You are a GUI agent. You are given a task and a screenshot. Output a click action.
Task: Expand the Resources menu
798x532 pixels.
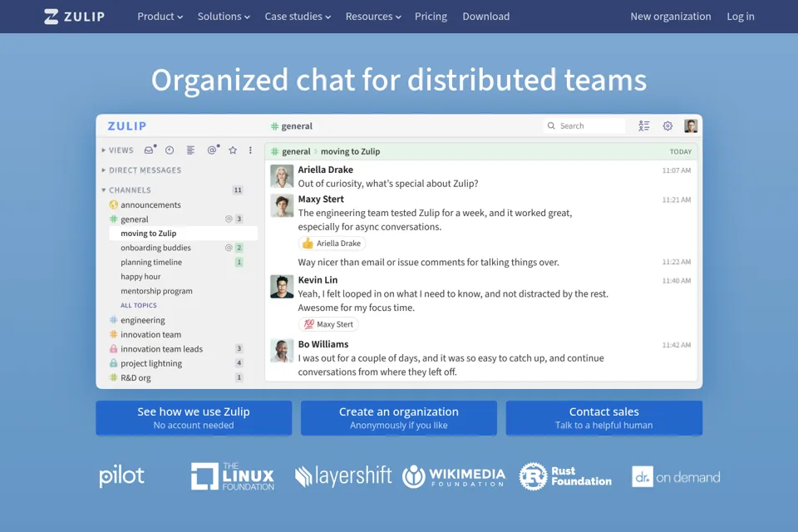point(373,17)
